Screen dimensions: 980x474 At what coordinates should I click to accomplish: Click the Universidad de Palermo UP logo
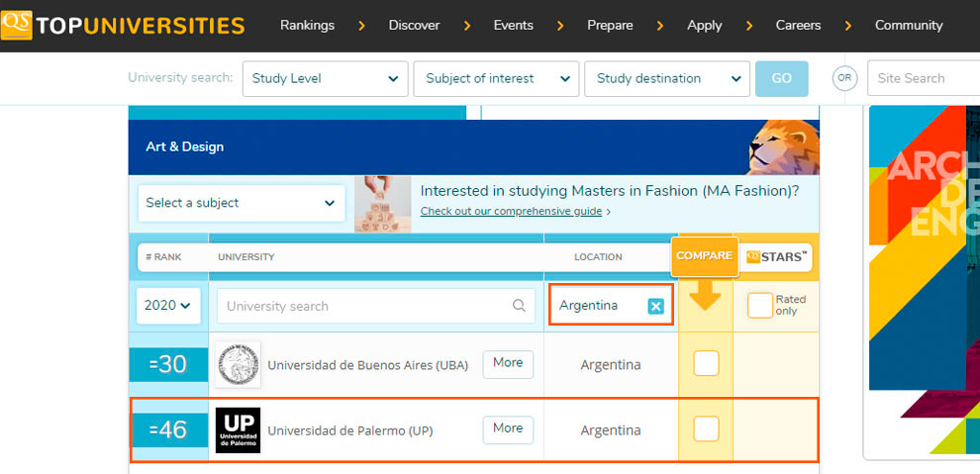tap(239, 430)
